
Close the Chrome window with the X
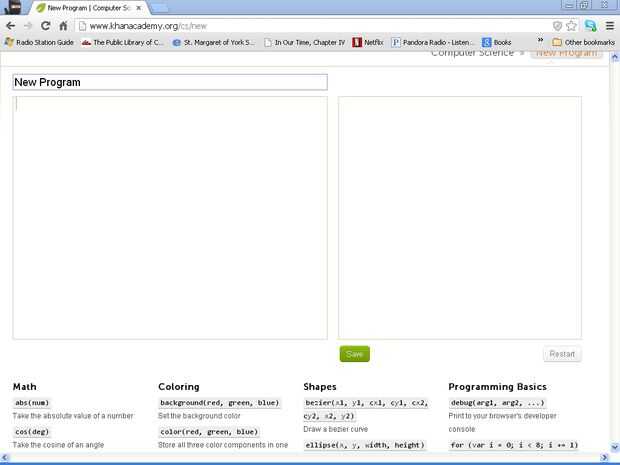[605, 5]
